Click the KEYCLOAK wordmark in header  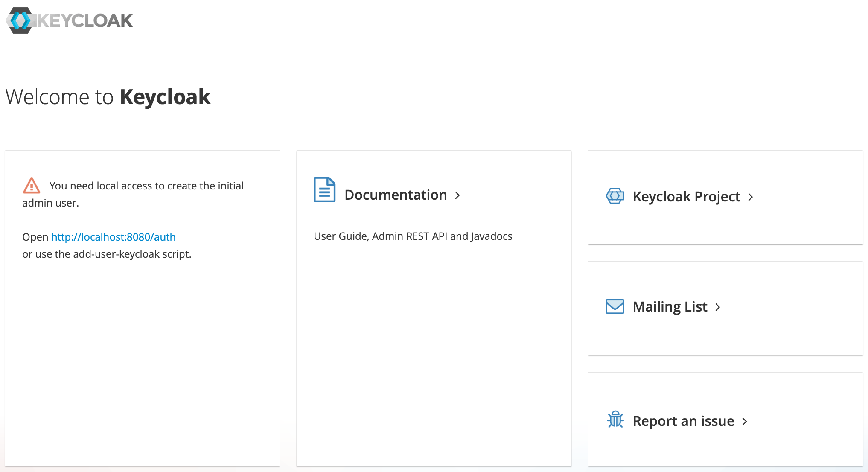[x=84, y=20]
